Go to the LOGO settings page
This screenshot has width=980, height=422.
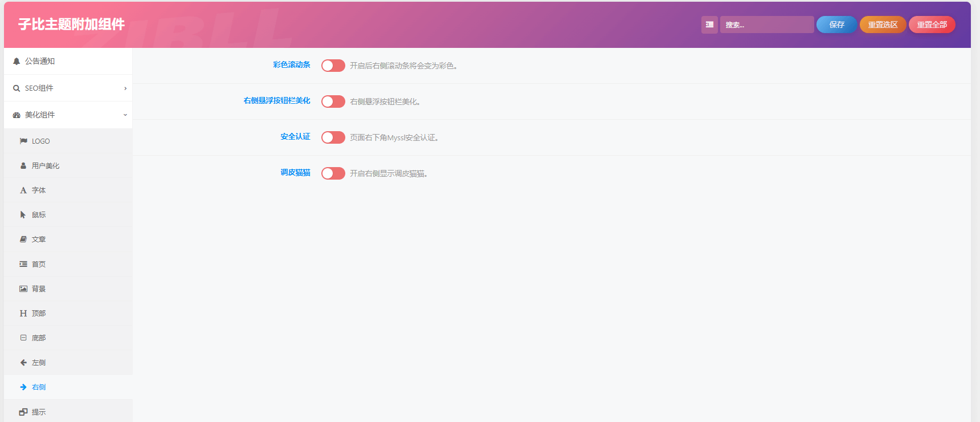coord(68,141)
